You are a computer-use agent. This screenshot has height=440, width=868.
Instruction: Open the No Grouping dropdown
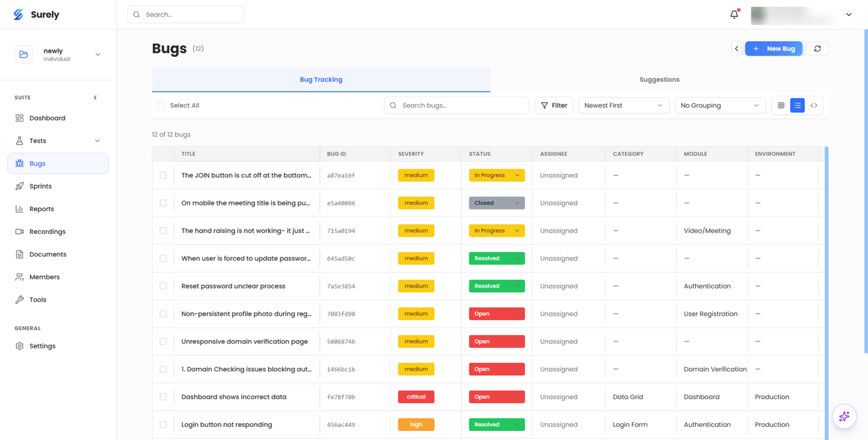(x=720, y=105)
